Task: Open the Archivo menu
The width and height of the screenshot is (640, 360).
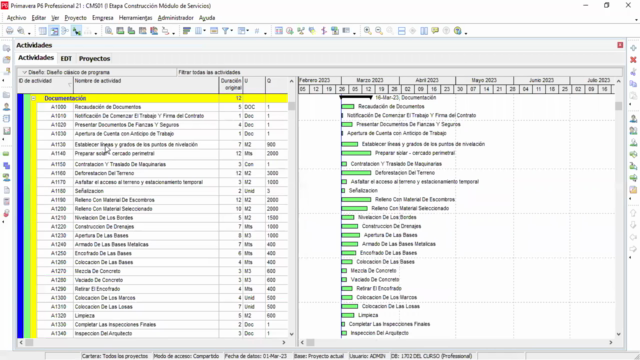Action: (x=16, y=18)
